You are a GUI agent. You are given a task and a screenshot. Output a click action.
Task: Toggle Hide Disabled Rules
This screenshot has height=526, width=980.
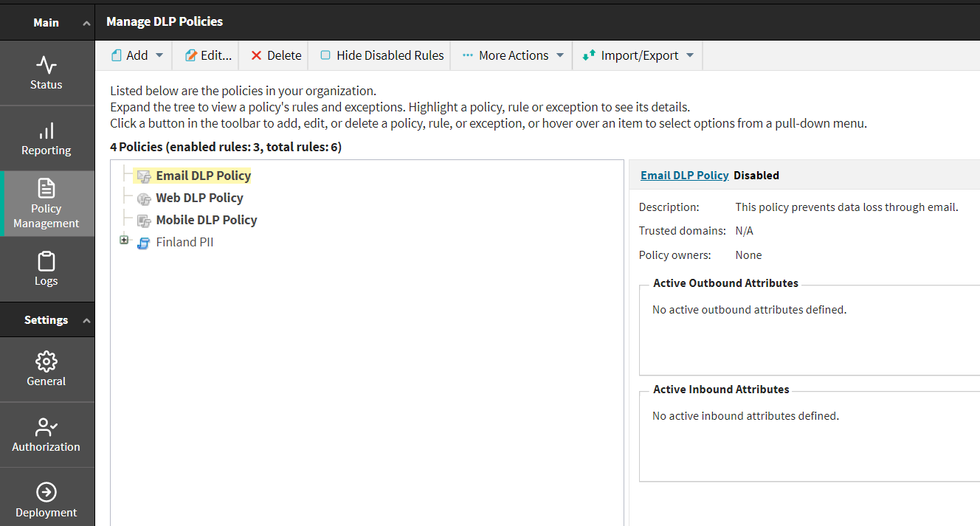coord(382,55)
